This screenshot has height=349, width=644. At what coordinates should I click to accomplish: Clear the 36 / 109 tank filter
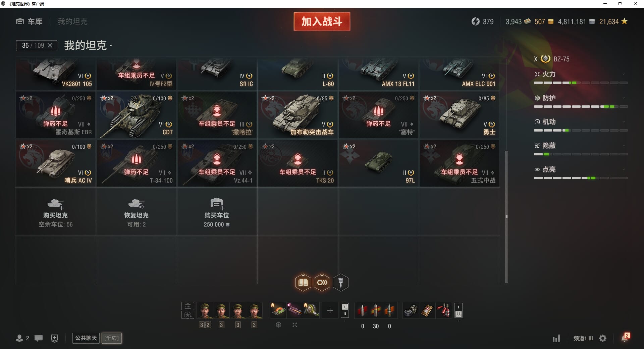point(50,45)
